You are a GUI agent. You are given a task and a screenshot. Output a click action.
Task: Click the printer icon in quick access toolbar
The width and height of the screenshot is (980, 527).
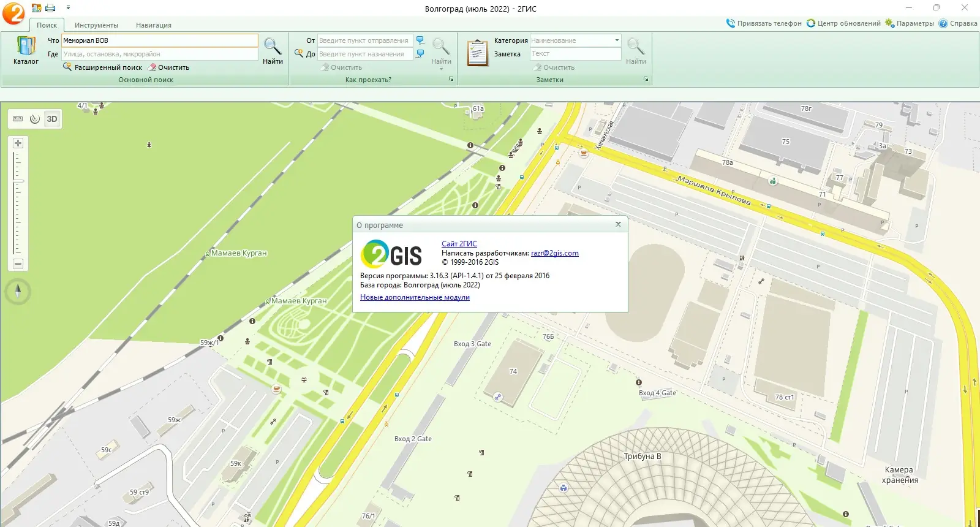(x=51, y=8)
